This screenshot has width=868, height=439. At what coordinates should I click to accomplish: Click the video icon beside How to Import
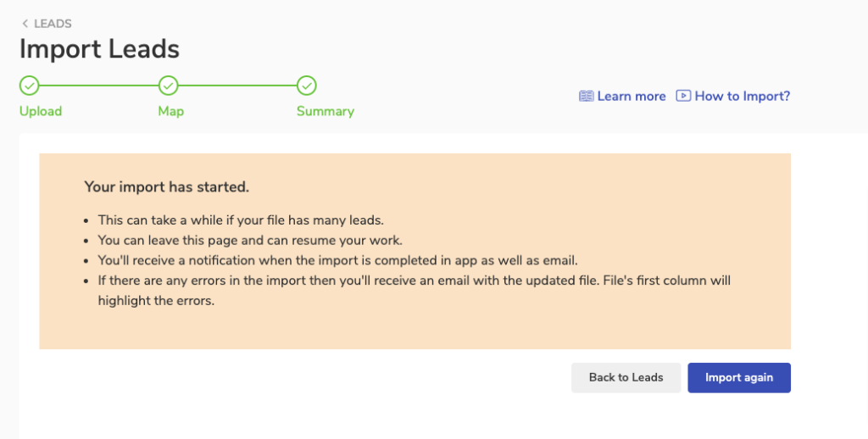pyautogui.click(x=683, y=96)
